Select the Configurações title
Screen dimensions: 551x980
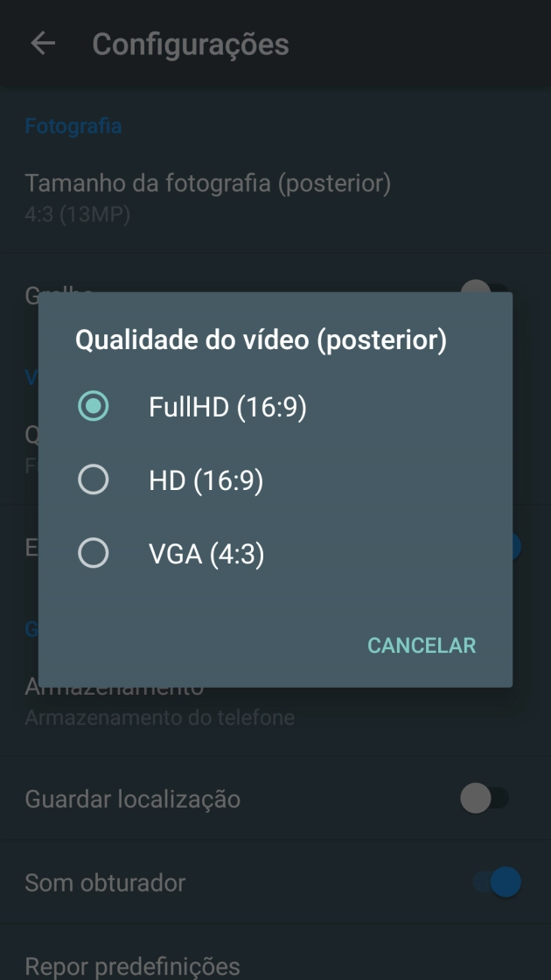pyautogui.click(x=192, y=45)
